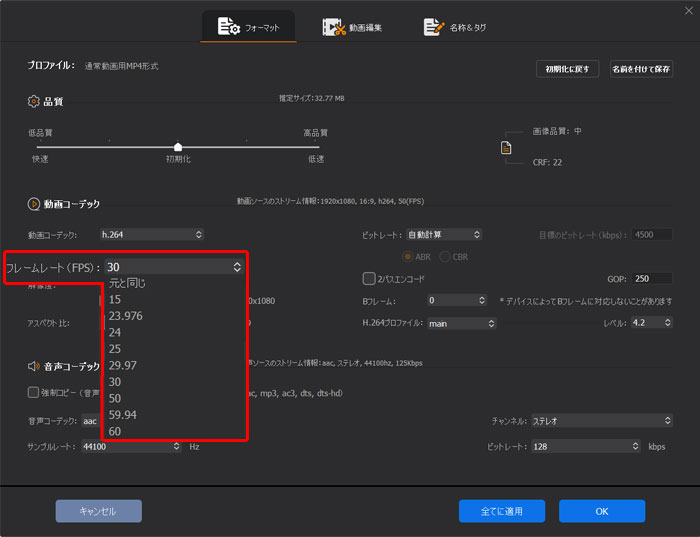
Task: Switch to the 動画編集 tab
Action: [352, 27]
